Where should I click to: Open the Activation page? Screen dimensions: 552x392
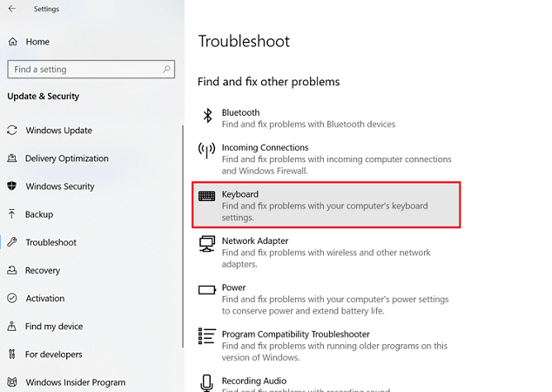click(45, 298)
